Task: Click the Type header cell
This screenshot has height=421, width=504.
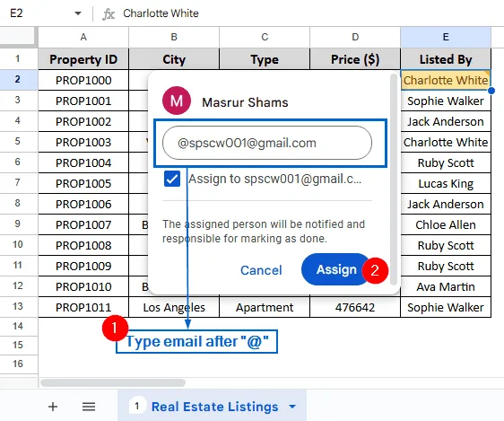Action: tap(265, 59)
